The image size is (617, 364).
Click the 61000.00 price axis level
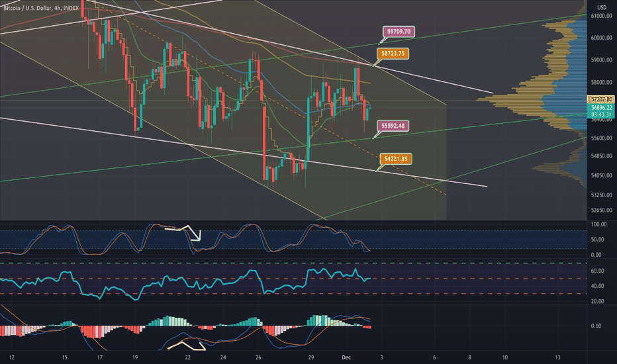click(601, 16)
